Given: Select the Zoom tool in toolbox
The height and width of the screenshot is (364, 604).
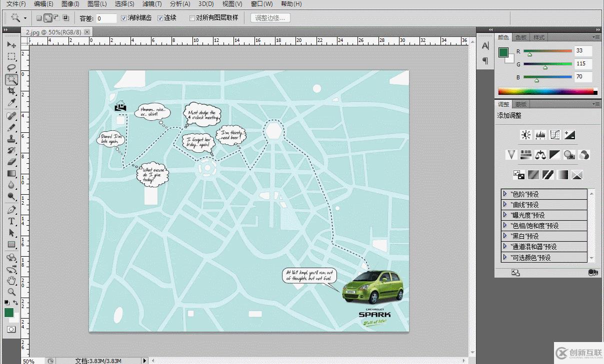Looking at the screenshot, I should (11, 292).
